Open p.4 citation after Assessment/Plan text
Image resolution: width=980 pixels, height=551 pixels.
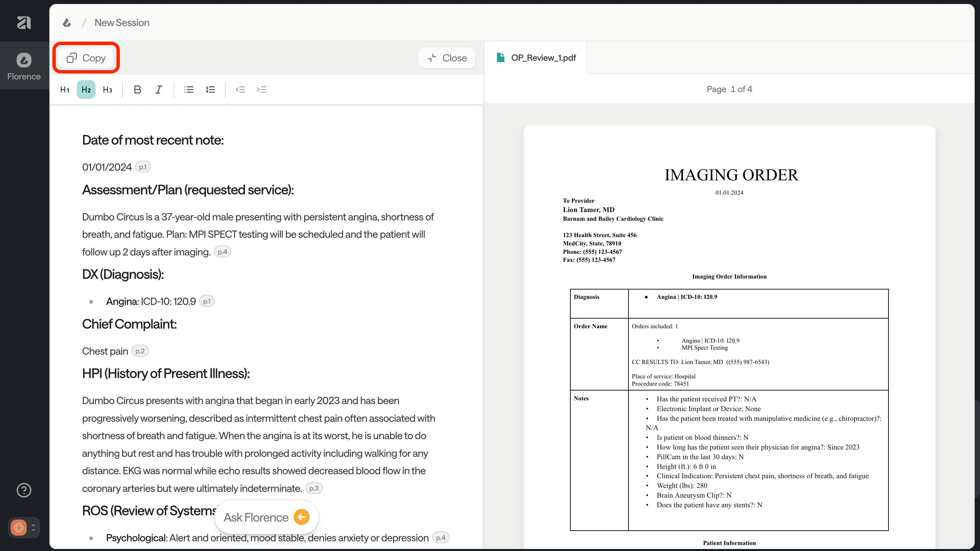223,252
